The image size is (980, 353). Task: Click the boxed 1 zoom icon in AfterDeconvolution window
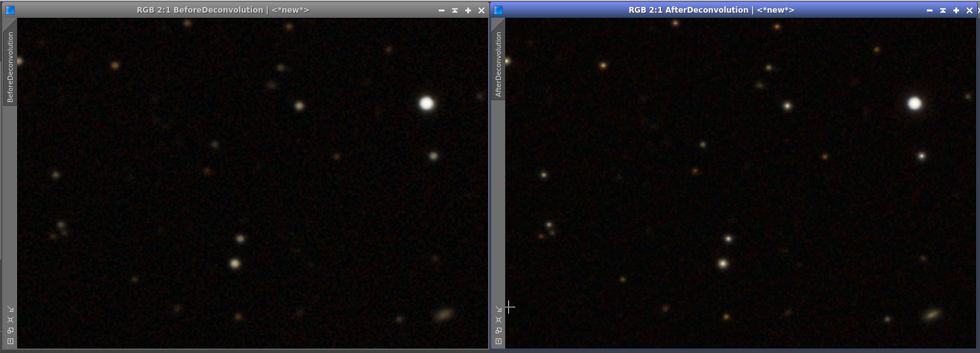tap(498, 342)
